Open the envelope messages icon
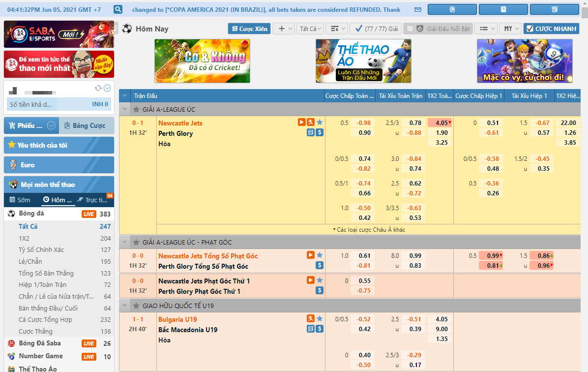Viewport: 588px width, 372px height. pos(417,9)
